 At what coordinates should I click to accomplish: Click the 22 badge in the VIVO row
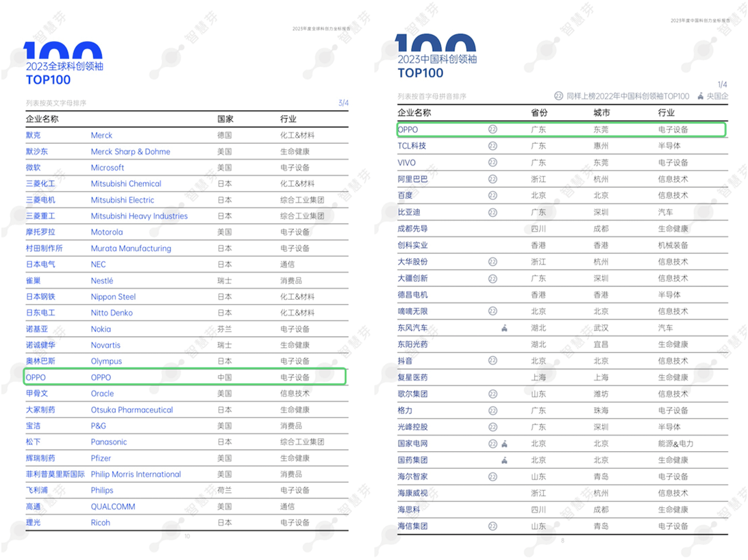point(493,162)
